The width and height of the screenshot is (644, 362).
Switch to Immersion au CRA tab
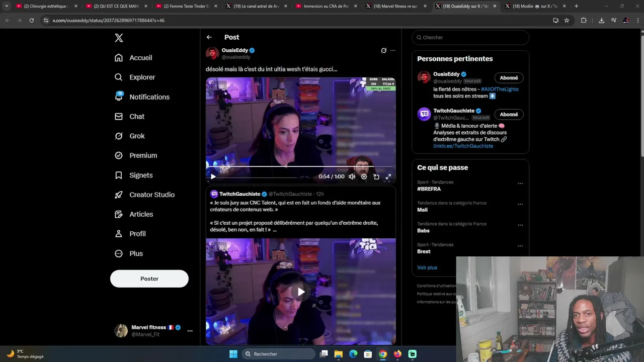[x=326, y=6]
